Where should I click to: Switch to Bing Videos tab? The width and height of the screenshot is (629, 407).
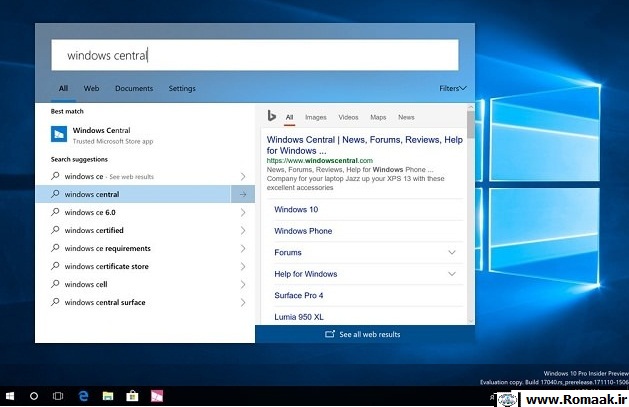[x=348, y=117]
